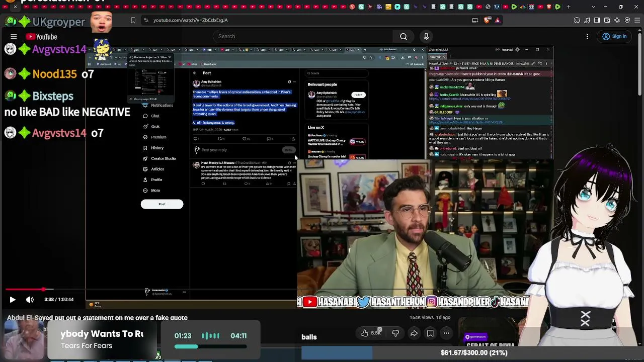The image size is (644, 362).
Task: Open Premium in the X sidebar
Action: point(155,137)
